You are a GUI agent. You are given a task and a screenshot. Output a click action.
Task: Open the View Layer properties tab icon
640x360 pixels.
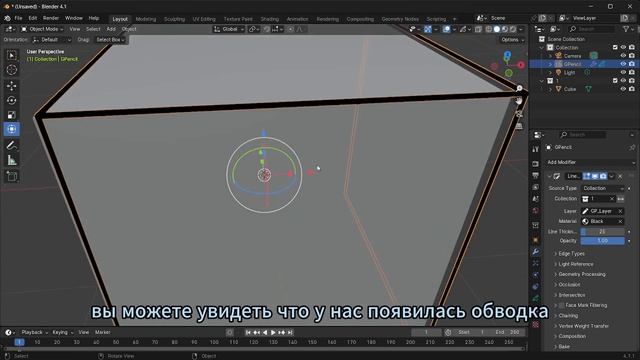[x=536, y=187]
